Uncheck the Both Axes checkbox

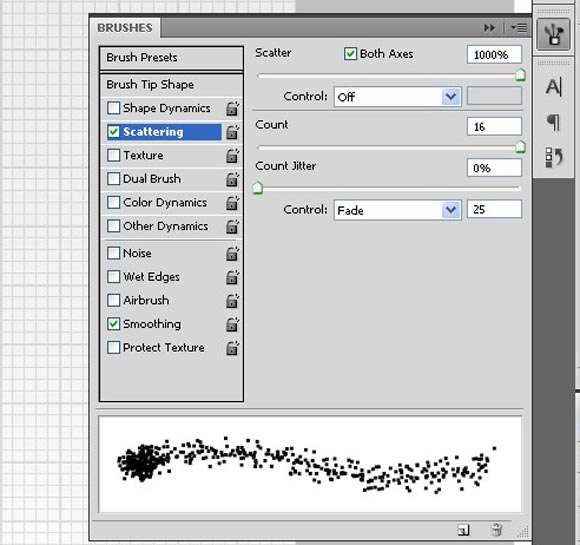click(350, 54)
